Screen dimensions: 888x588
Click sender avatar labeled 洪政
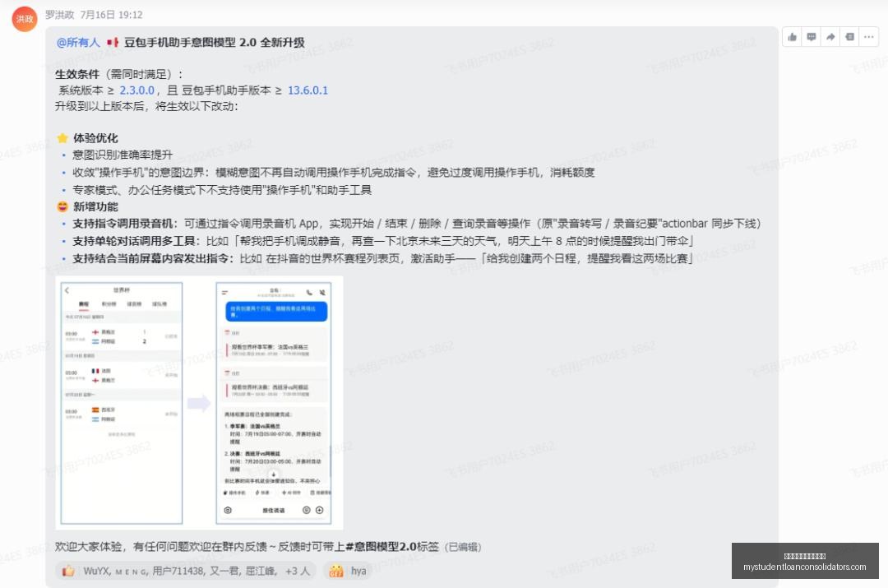[25, 19]
